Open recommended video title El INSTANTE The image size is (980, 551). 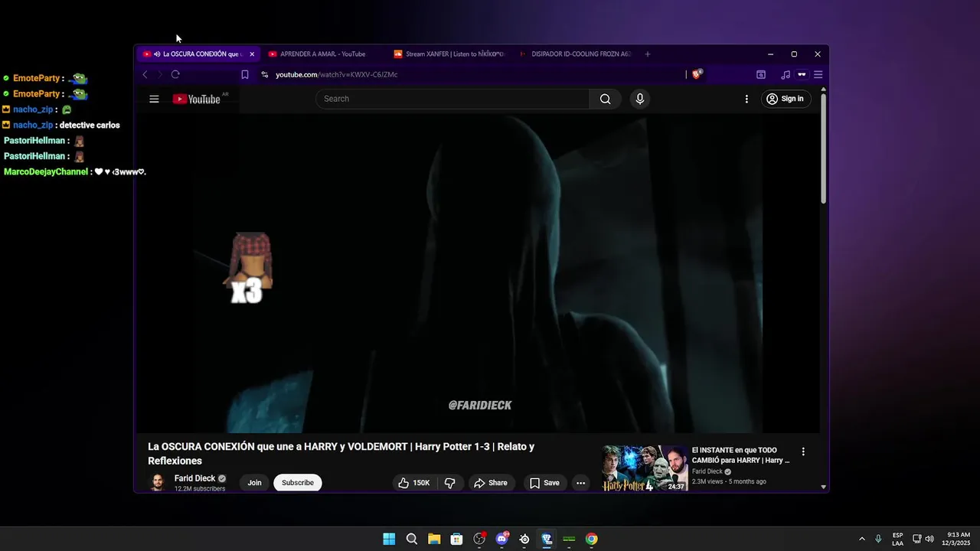tap(740, 455)
